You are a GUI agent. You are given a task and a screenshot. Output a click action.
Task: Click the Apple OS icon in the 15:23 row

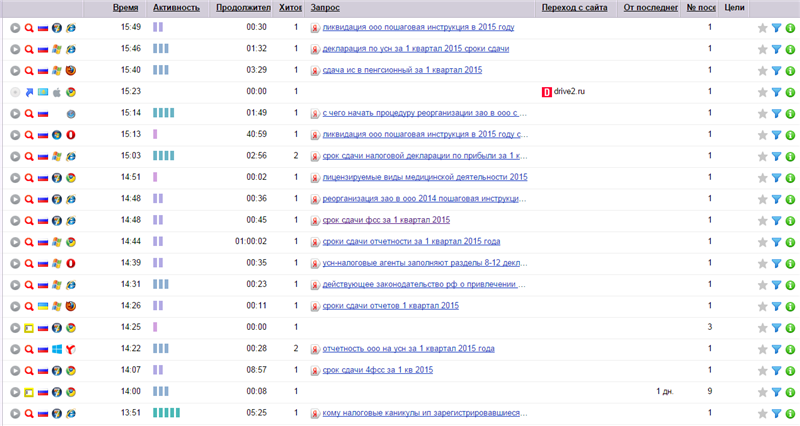[57, 92]
